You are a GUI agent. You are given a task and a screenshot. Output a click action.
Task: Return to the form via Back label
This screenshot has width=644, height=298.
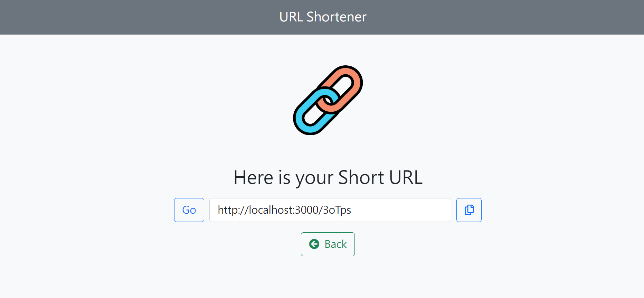click(x=335, y=244)
